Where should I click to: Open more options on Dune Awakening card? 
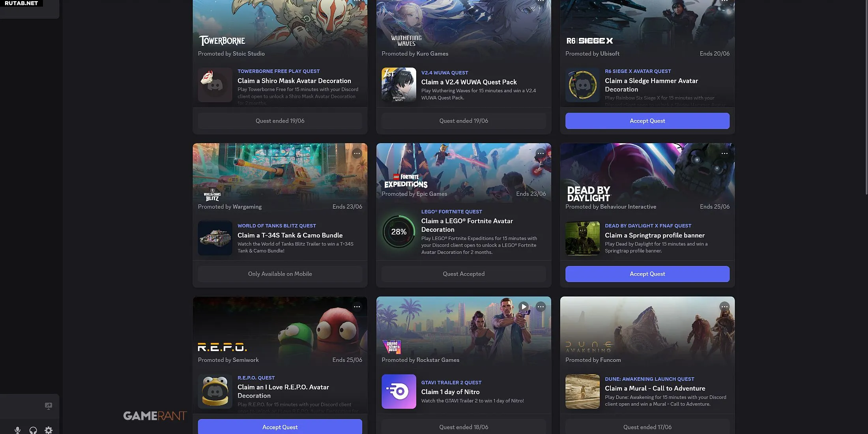(x=724, y=307)
